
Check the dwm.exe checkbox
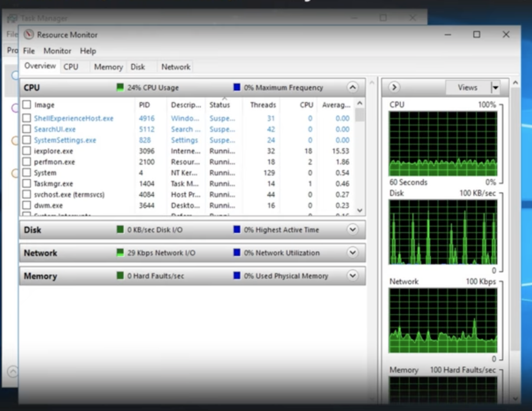[27, 205]
